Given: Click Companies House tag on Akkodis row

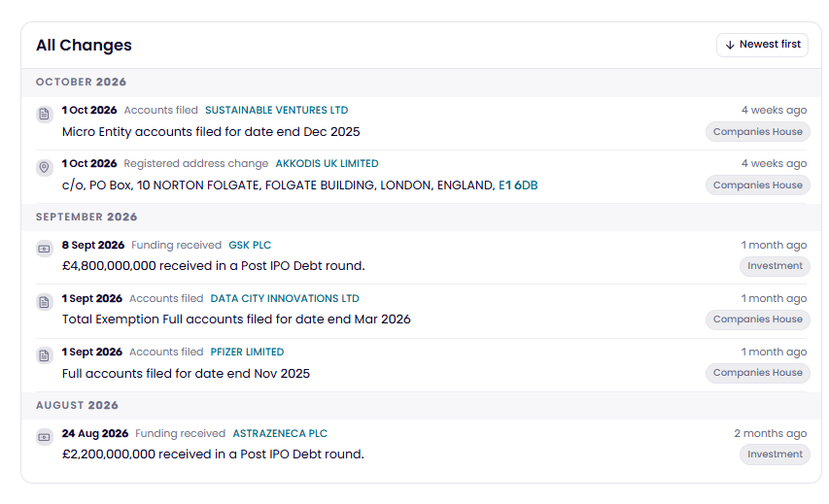Looking at the screenshot, I should pos(758,185).
